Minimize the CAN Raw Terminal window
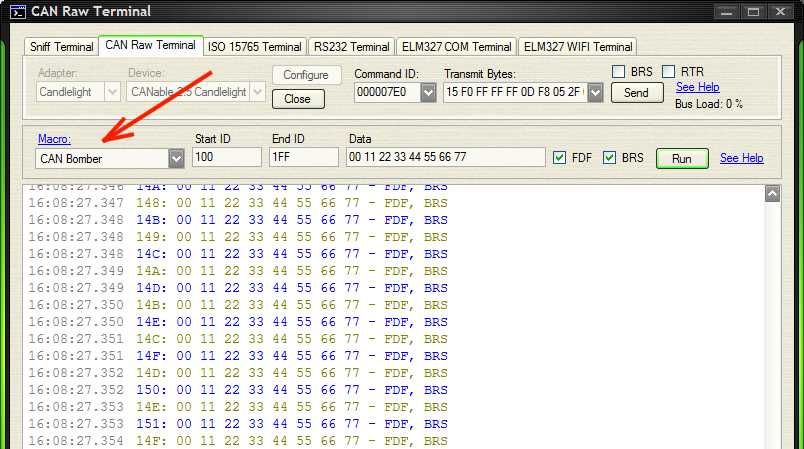The height and width of the screenshot is (449, 804). pos(726,12)
